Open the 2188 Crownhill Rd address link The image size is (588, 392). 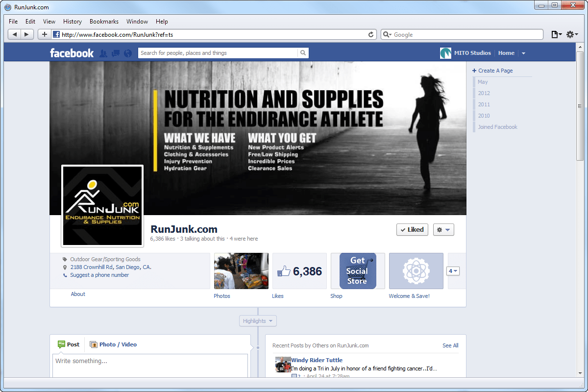pos(111,267)
